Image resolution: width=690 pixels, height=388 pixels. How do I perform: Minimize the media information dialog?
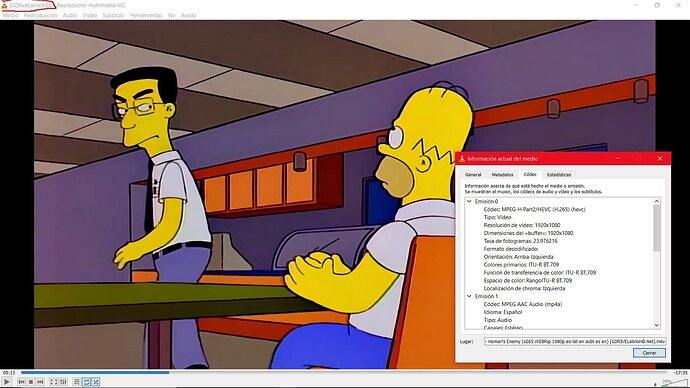pos(618,159)
